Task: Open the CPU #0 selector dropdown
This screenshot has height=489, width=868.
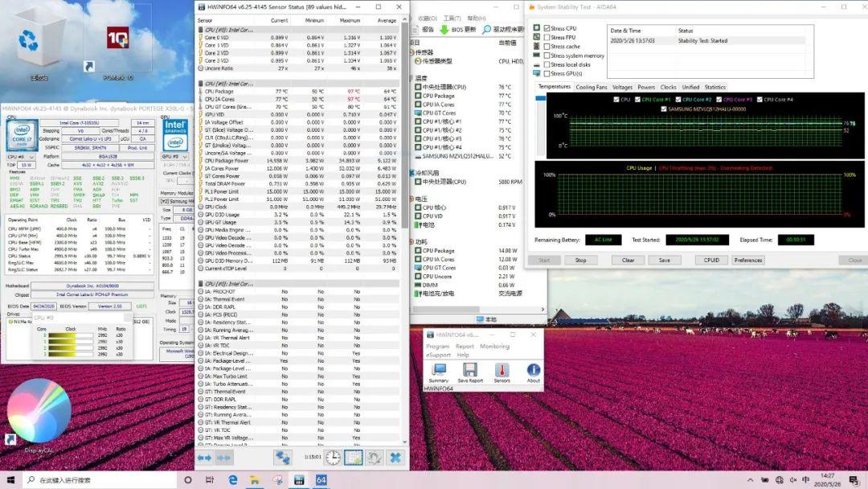Action: [22, 157]
